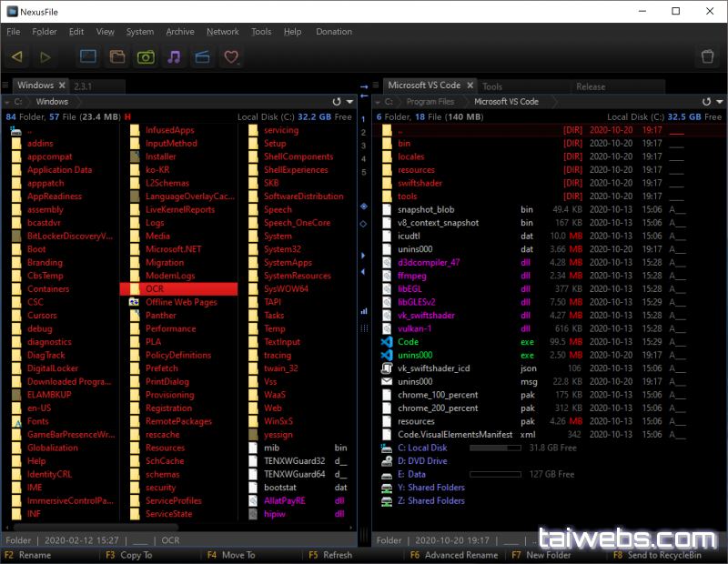Viewport: 728px width, 564px height.
Task: Click the Back navigation arrow in toolbar
Action: [x=17, y=57]
